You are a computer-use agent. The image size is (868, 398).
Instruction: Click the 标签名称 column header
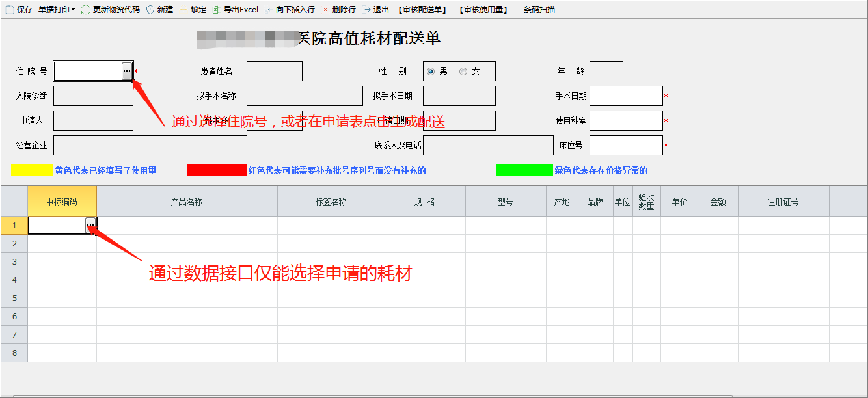(x=331, y=202)
